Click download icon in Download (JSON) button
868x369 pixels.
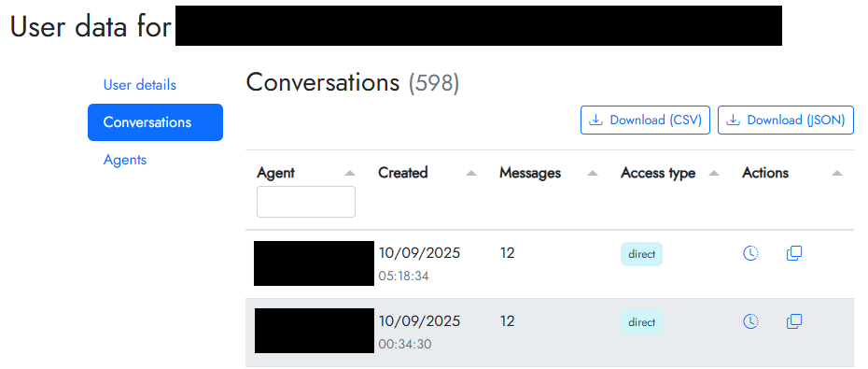click(733, 121)
